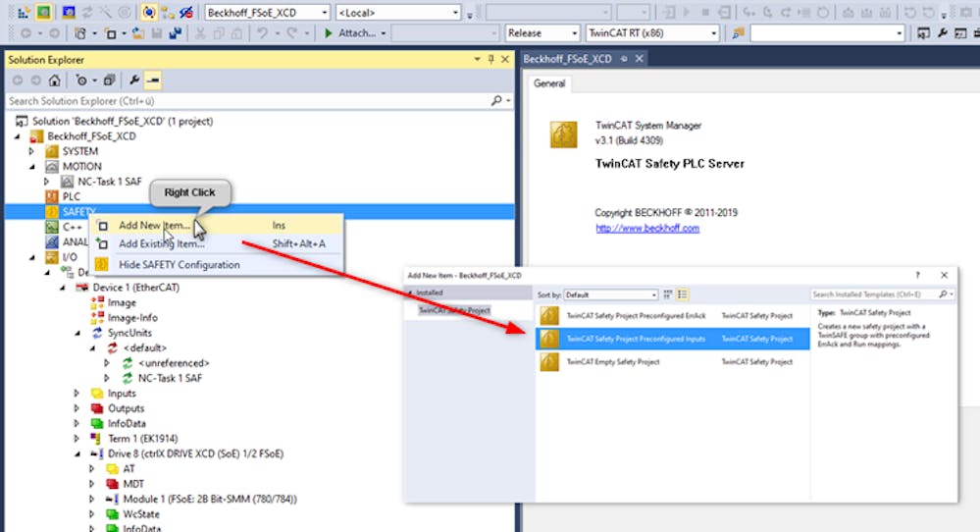The height and width of the screenshot is (532, 980).
Task: Open the Solution Explorer window options arrow
Action: point(477,60)
